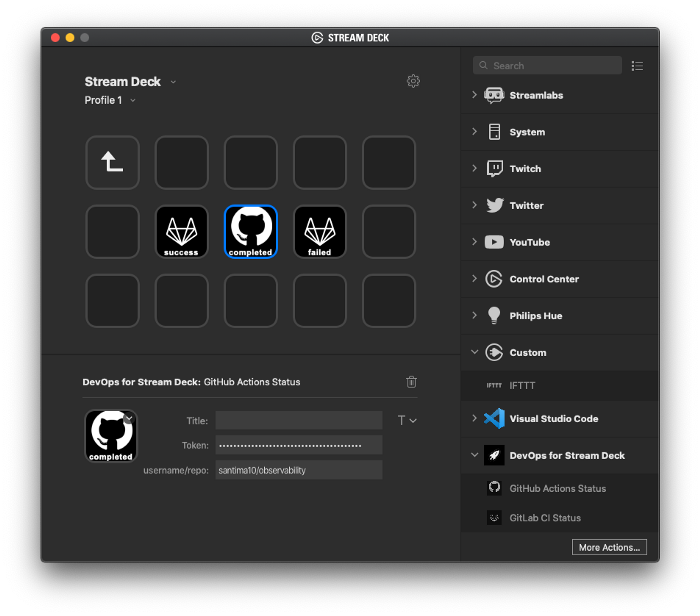Expand the Control Center category

pos(474,278)
